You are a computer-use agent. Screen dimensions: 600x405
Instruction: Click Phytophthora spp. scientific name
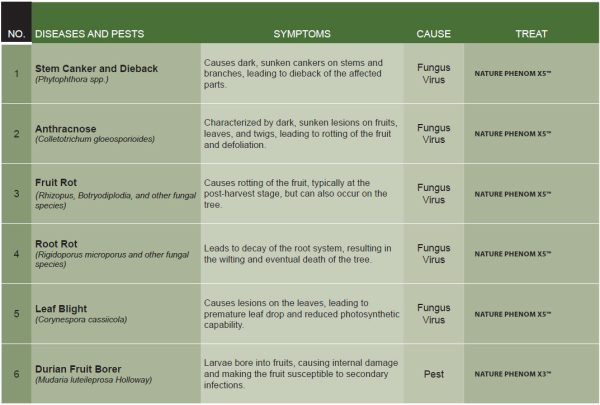[x=73, y=78]
